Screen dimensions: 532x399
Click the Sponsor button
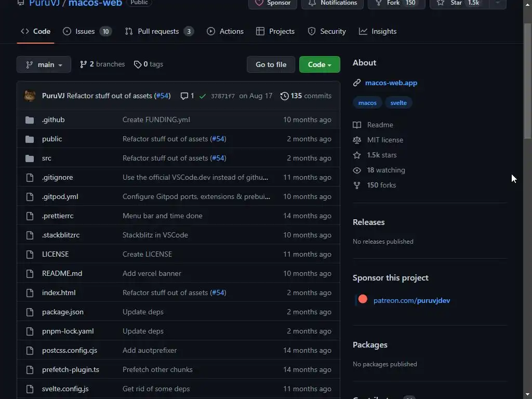pyautogui.click(x=273, y=3)
